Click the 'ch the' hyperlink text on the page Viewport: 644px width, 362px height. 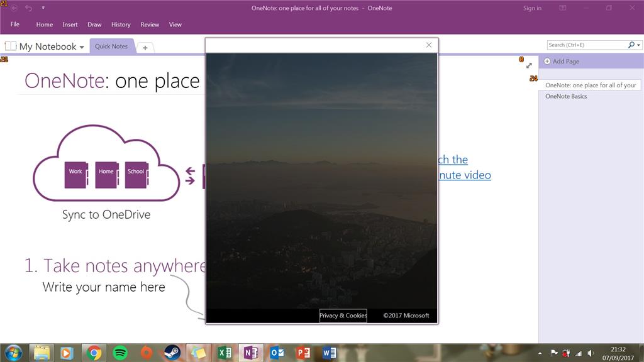[x=453, y=159]
